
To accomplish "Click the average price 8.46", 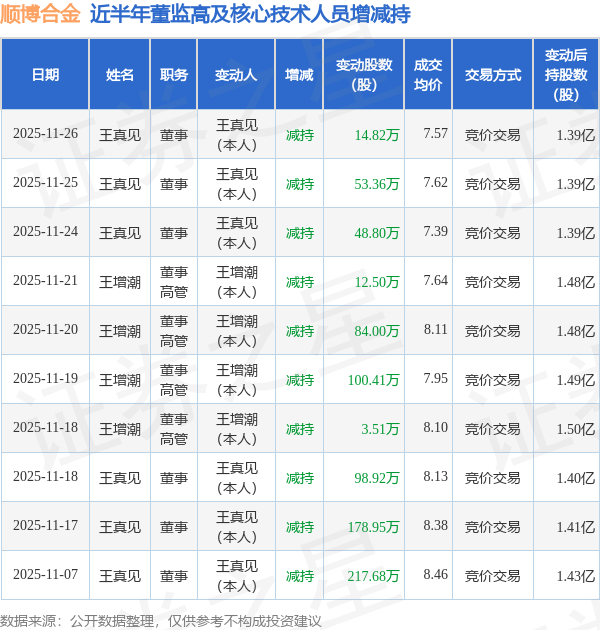I will (x=436, y=575).
